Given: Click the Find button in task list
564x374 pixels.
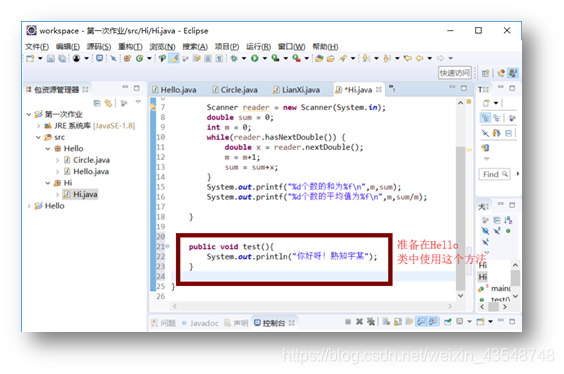Looking at the screenshot, I should (x=495, y=174).
